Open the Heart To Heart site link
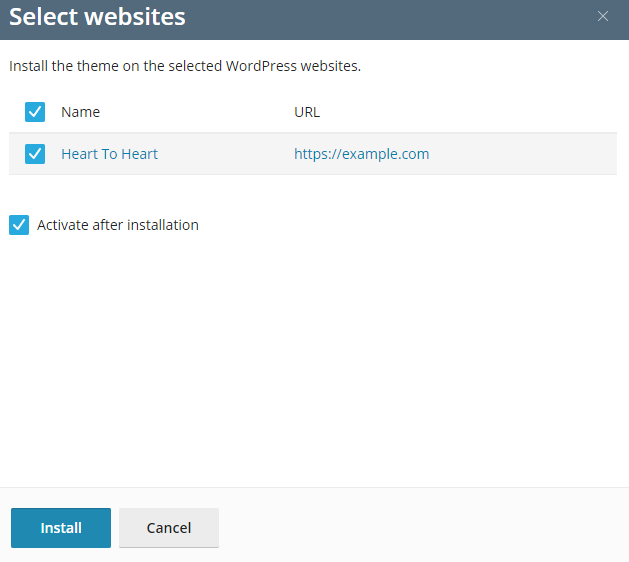 (109, 154)
